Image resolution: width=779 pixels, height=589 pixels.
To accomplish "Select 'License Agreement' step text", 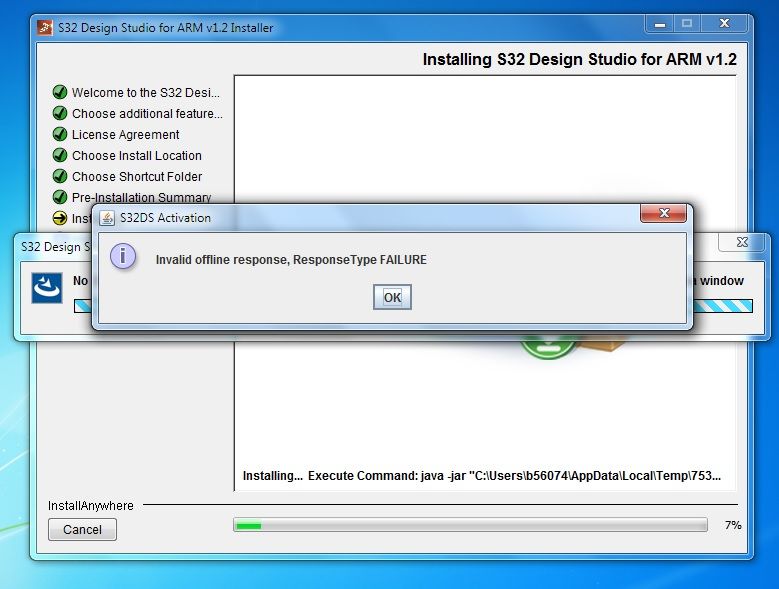I will 125,135.
